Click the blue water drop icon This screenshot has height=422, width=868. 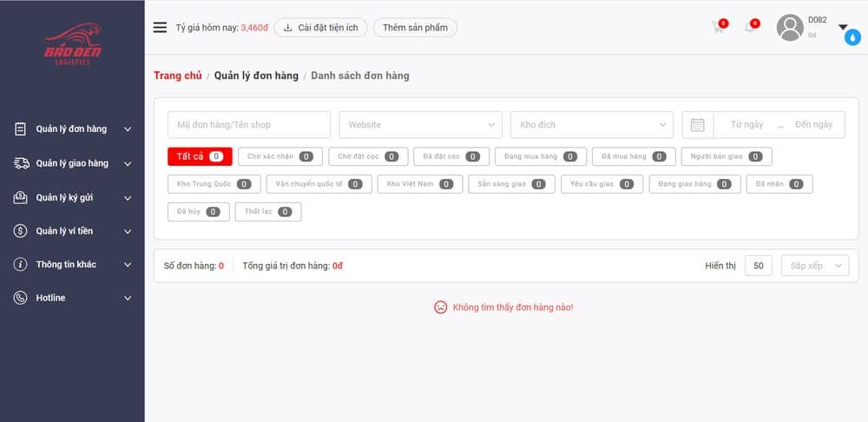(852, 37)
